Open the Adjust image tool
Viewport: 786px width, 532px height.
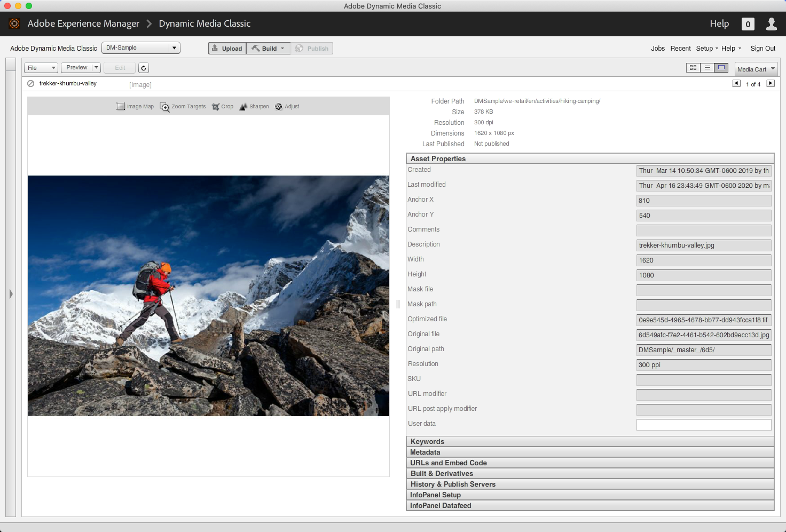(287, 107)
